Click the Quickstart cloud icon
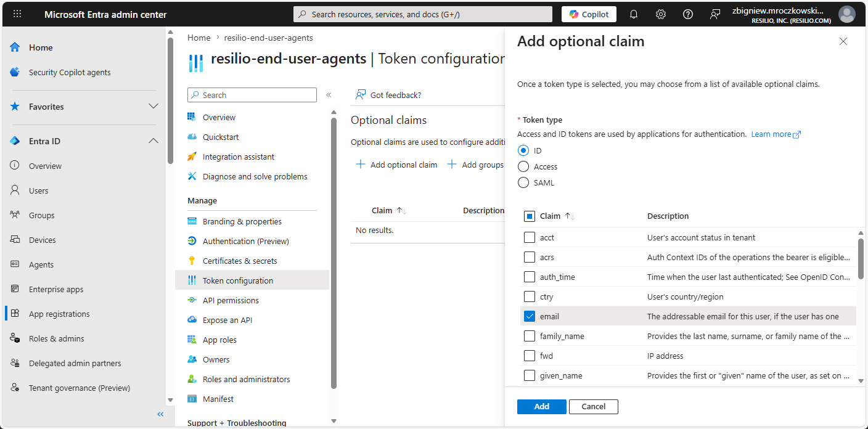Viewport: 868px width, 429px height. (x=192, y=137)
